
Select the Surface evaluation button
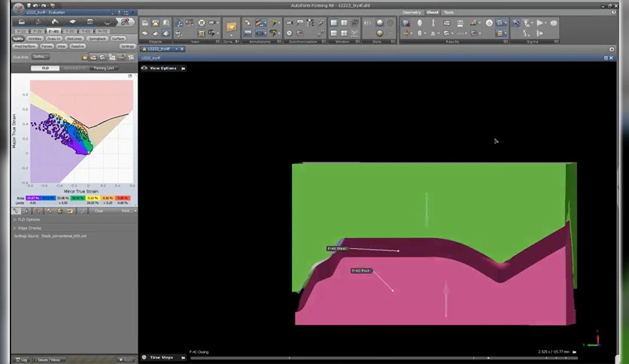pyautogui.click(x=118, y=38)
